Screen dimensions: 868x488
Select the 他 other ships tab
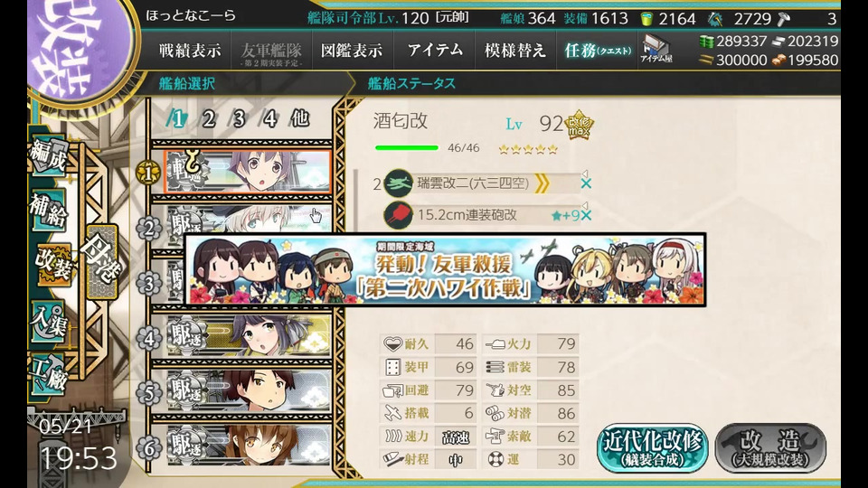coord(299,117)
